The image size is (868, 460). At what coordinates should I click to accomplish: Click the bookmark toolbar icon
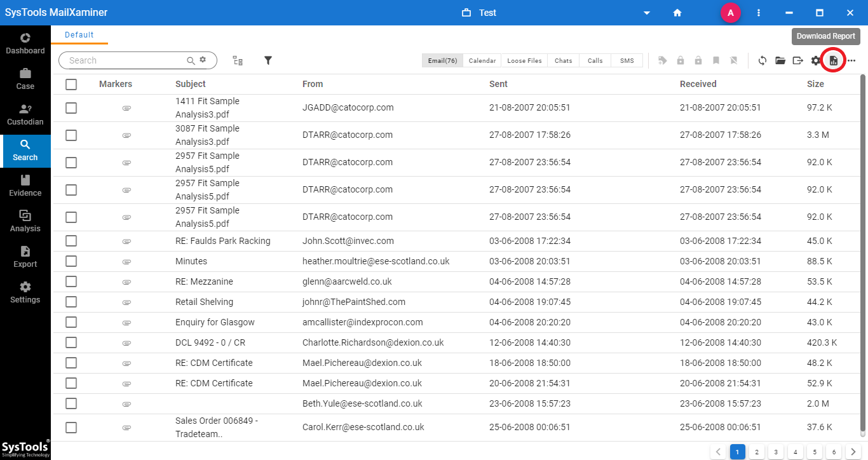716,60
